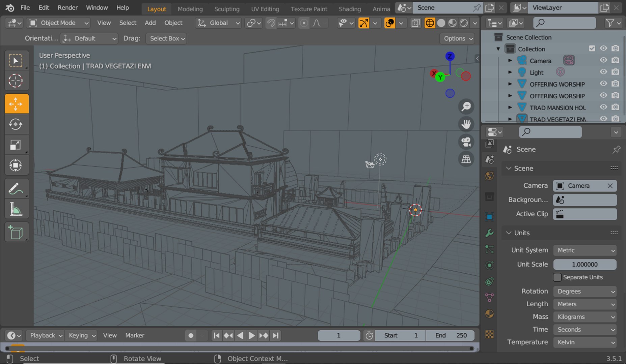Expand the Camera tree item
Image resolution: width=626 pixels, height=364 pixels.
point(510,61)
